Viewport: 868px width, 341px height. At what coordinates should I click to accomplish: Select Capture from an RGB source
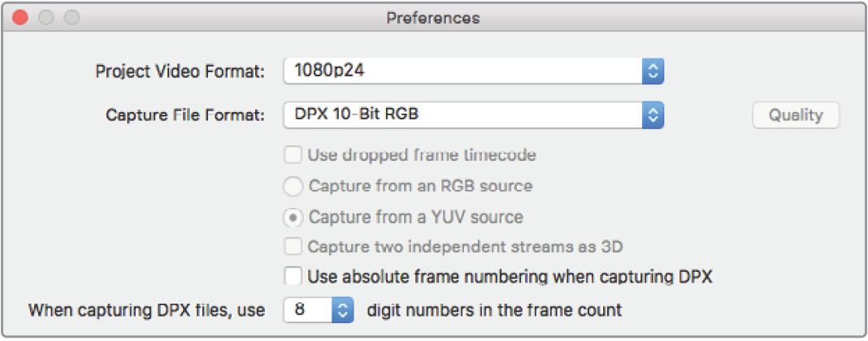pyautogui.click(x=293, y=186)
